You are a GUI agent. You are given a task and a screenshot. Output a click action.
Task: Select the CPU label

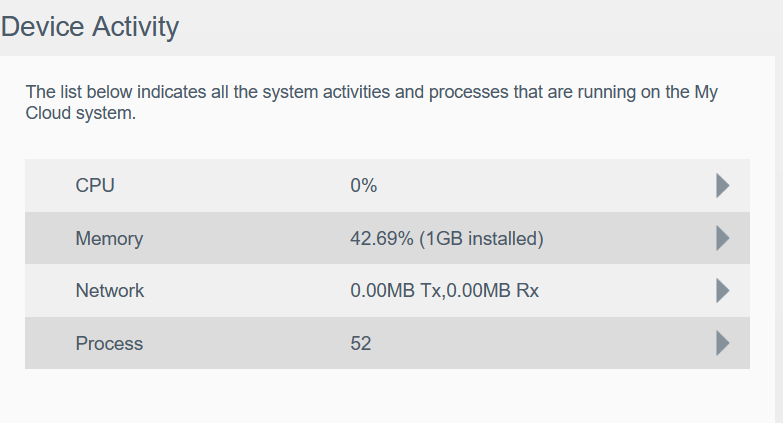(94, 185)
